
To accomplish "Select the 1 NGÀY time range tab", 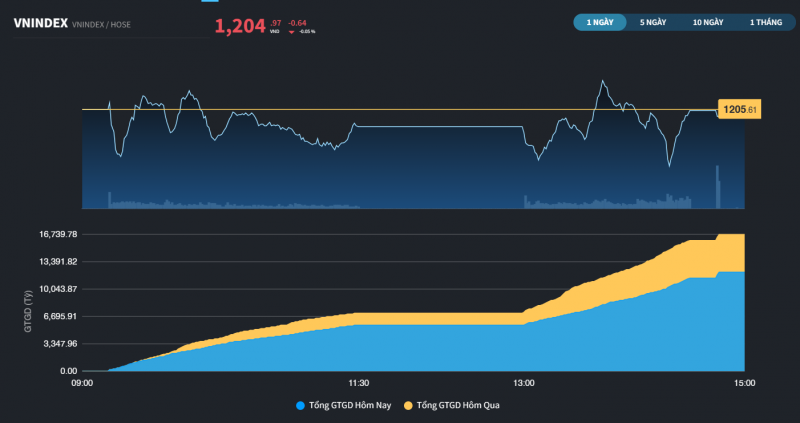I will pos(600,22).
